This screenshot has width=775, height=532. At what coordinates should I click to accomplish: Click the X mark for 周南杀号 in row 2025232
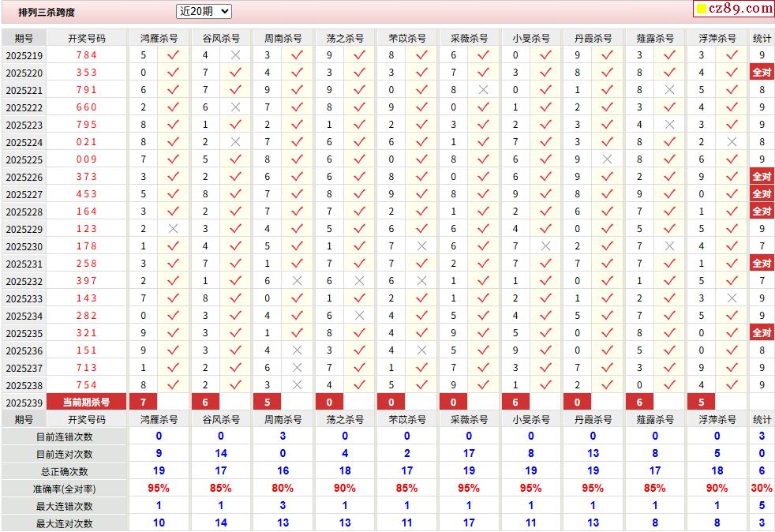(x=297, y=281)
